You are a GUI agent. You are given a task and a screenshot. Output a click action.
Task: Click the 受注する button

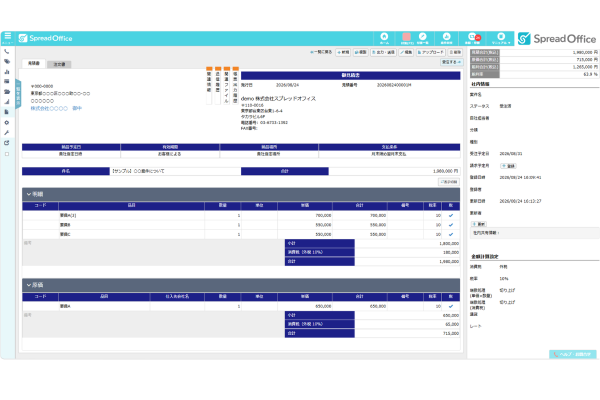[x=452, y=62]
